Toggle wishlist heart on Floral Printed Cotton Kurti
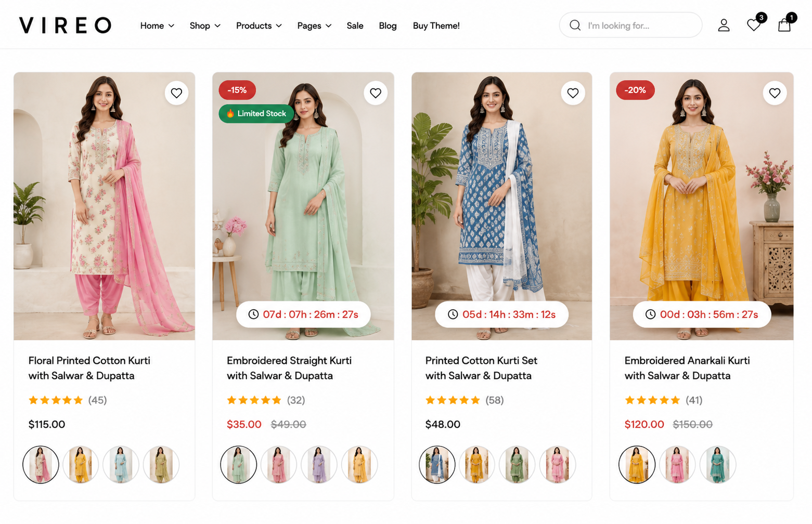The height and width of the screenshot is (524, 812). pyautogui.click(x=176, y=93)
